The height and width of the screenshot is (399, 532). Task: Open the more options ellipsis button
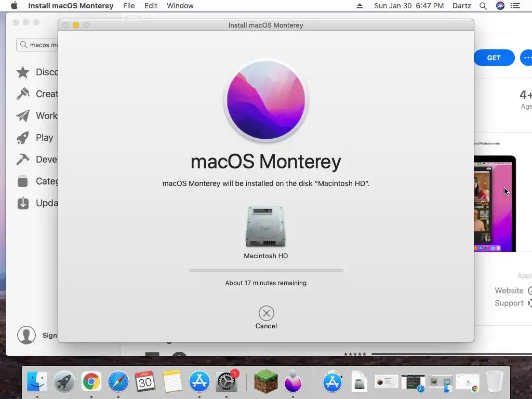pos(526,58)
